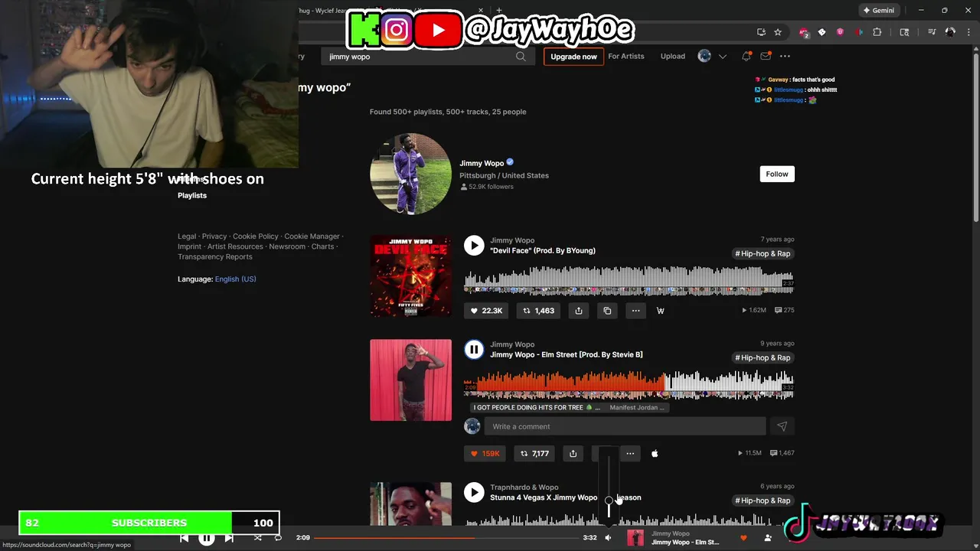This screenshot has width=980, height=551.
Task: Open the Chrome profile avatar
Action: (950, 32)
